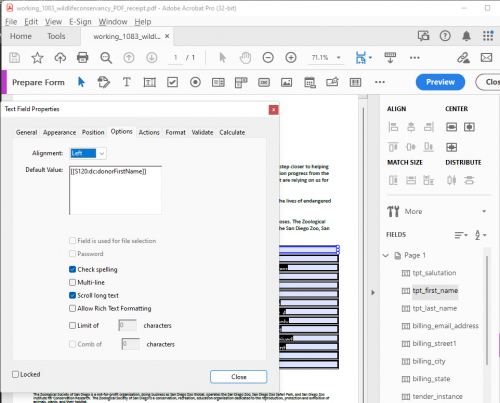Screen dimensions: 500x403
Task: Open the E-Sign menu
Action: (x=80, y=22)
